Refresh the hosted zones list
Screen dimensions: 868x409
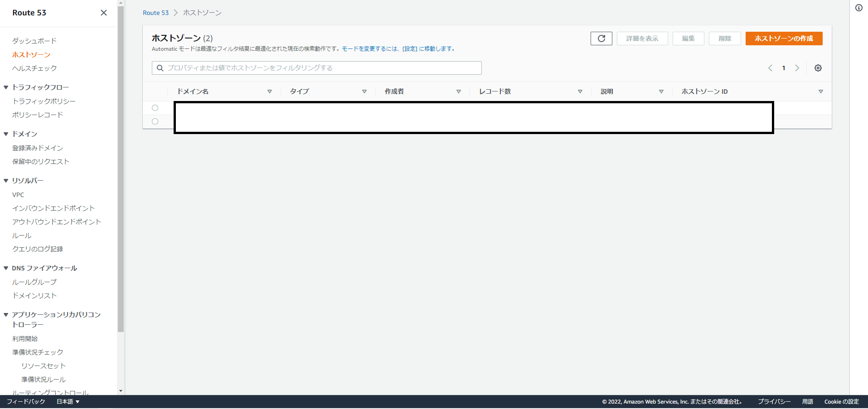[x=601, y=38]
